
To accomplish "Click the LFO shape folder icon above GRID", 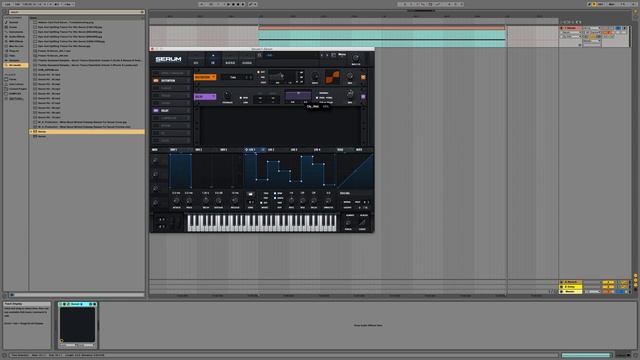I will pos(251,194).
